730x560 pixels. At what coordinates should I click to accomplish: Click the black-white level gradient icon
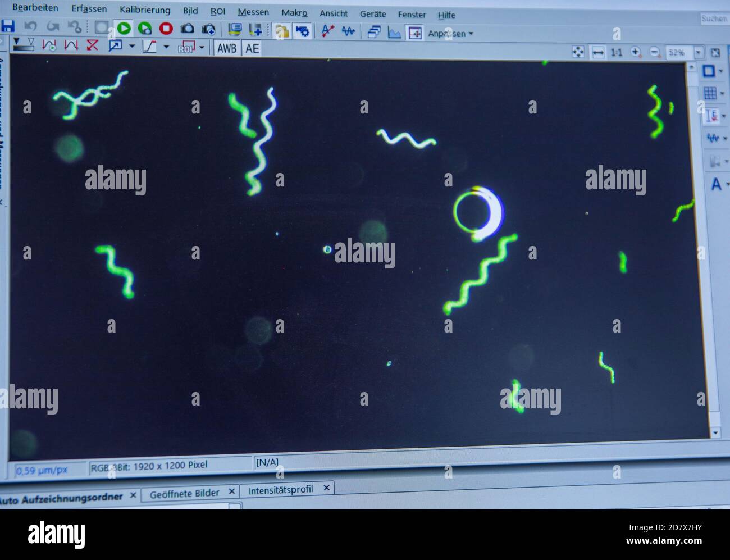[23, 44]
